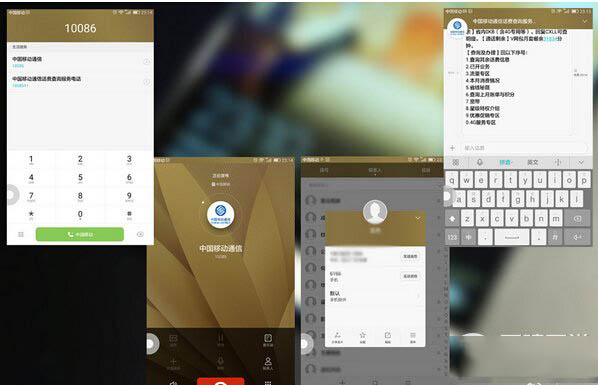Open the dialer menu icon left of call button
This screenshot has height=385, width=598.
21,234
